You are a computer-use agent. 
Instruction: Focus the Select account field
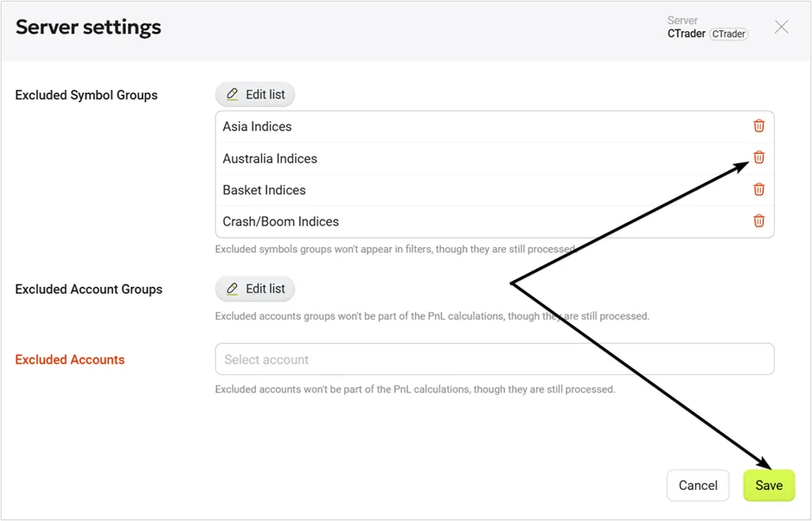point(495,359)
